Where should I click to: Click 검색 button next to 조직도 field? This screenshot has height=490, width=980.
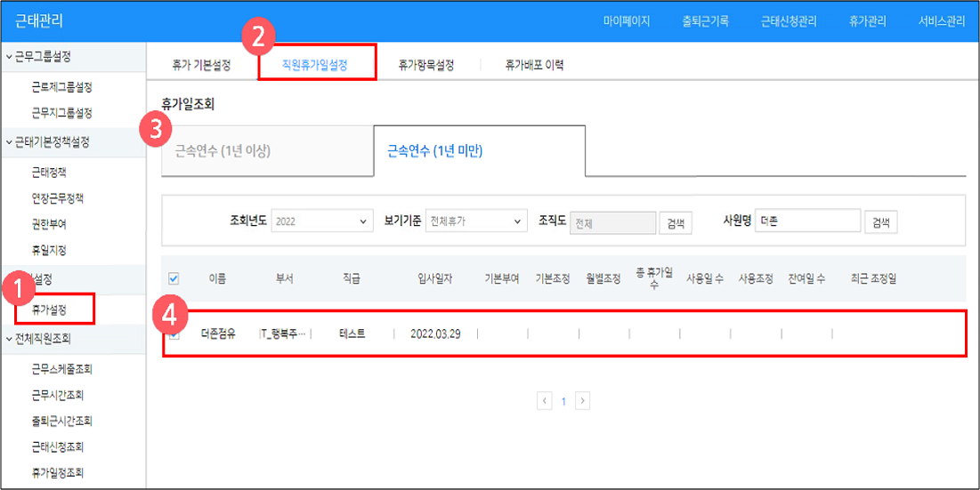pos(675,222)
